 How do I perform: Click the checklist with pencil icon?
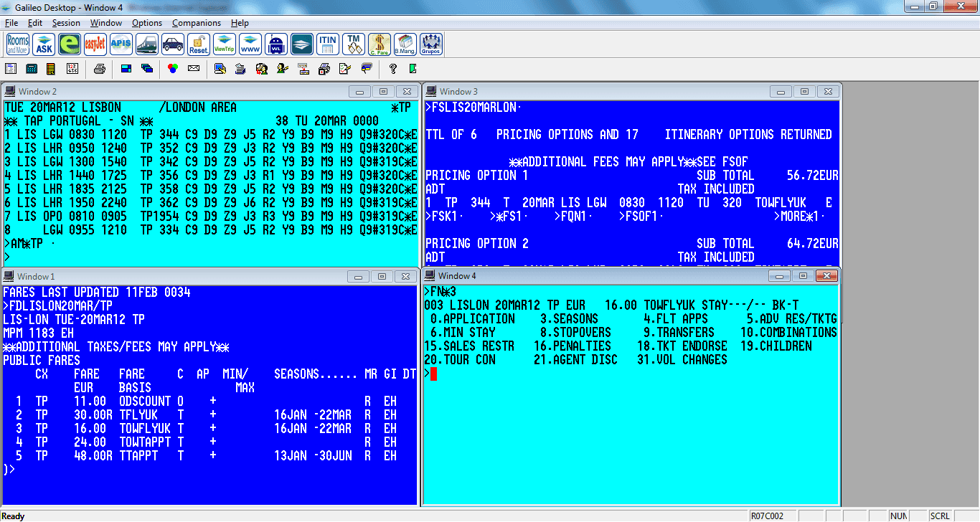pos(345,69)
